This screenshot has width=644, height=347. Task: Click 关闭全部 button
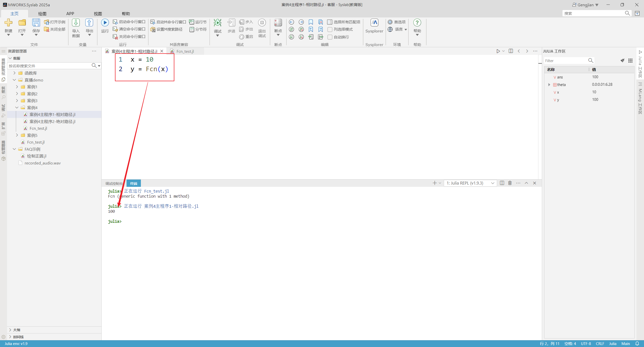pyautogui.click(x=55, y=29)
